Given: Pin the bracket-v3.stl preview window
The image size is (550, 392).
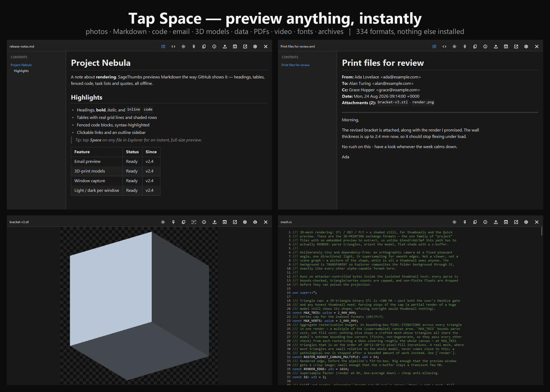Looking at the screenshot, I should click(173, 222).
